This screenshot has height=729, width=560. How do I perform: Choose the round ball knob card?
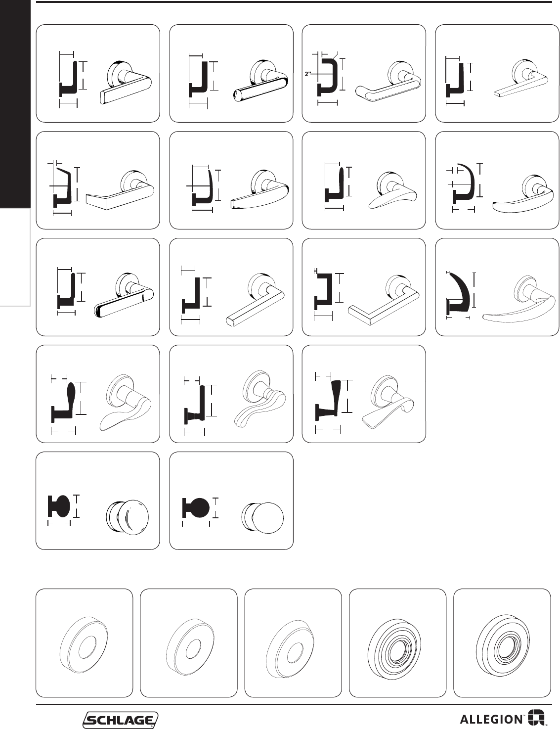pyautogui.click(x=231, y=501)
